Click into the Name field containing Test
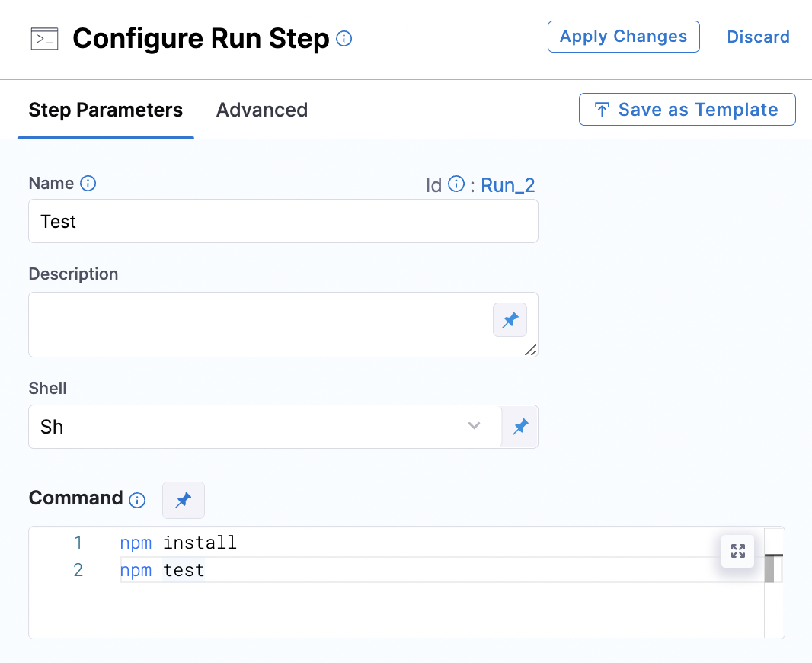 tap(283, 221)
